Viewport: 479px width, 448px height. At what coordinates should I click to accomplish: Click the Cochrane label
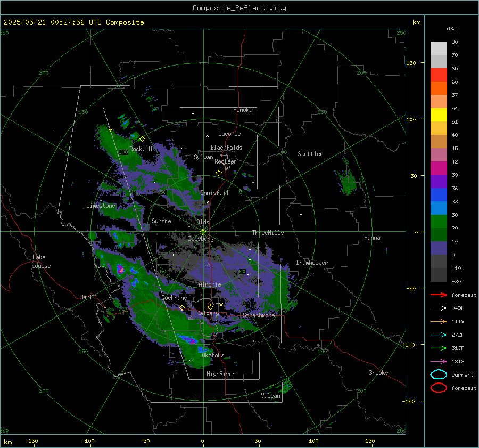tap(174, 298)
